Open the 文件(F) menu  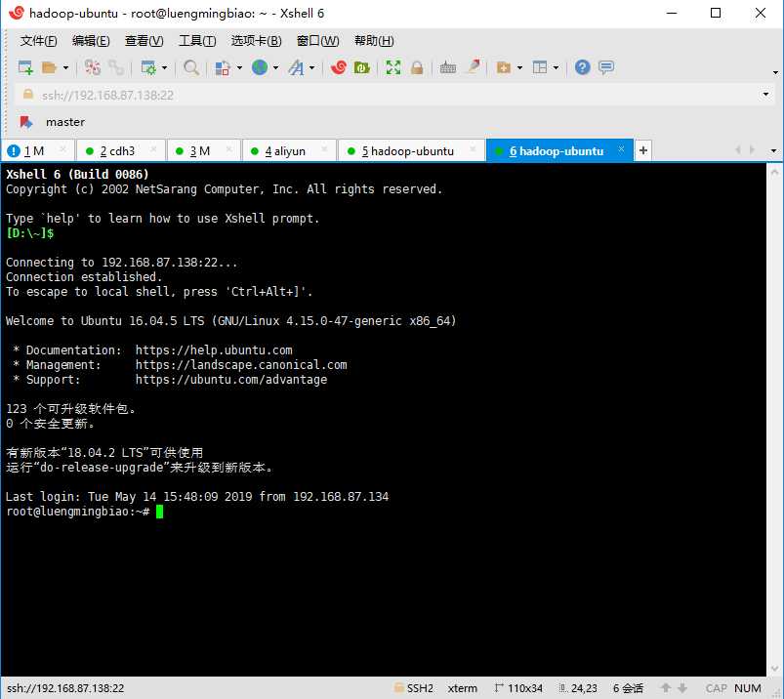point(38,40)
